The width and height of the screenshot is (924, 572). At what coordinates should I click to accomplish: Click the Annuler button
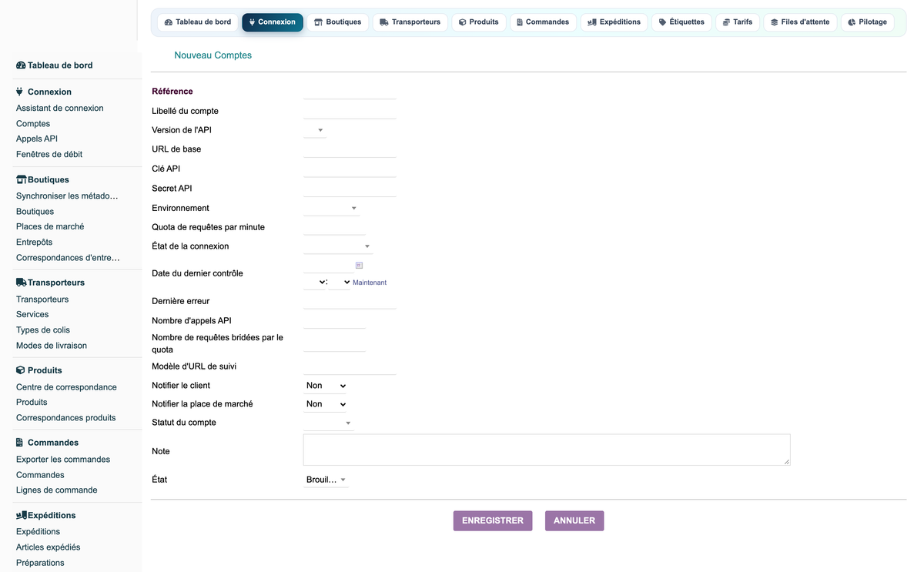click(574, 521)
